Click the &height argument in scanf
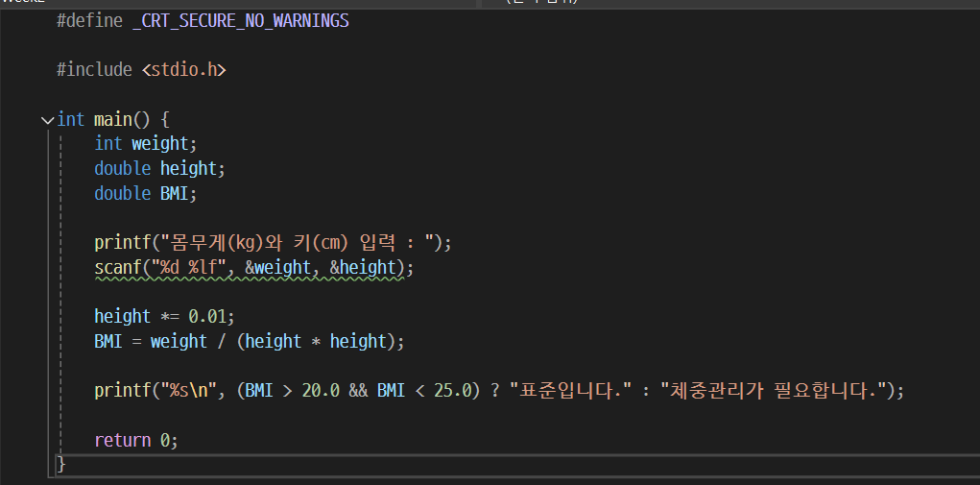 pos(363,268)
